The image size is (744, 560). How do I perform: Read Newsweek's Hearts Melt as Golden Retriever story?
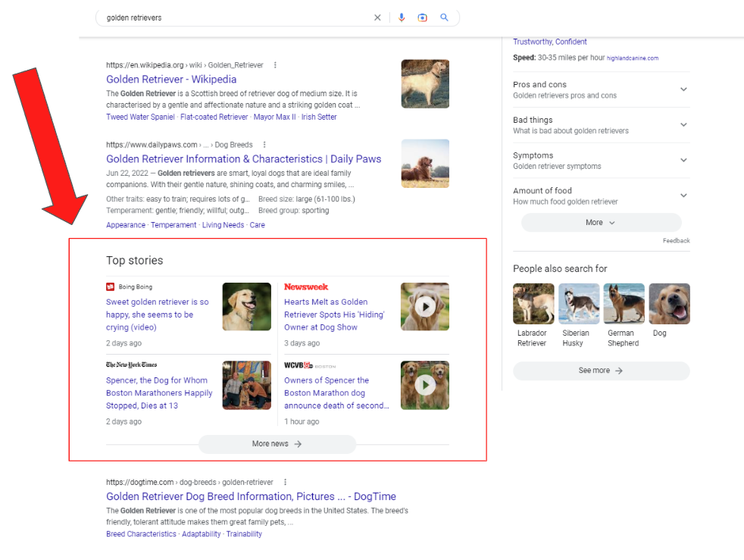[x=334, y=314]
